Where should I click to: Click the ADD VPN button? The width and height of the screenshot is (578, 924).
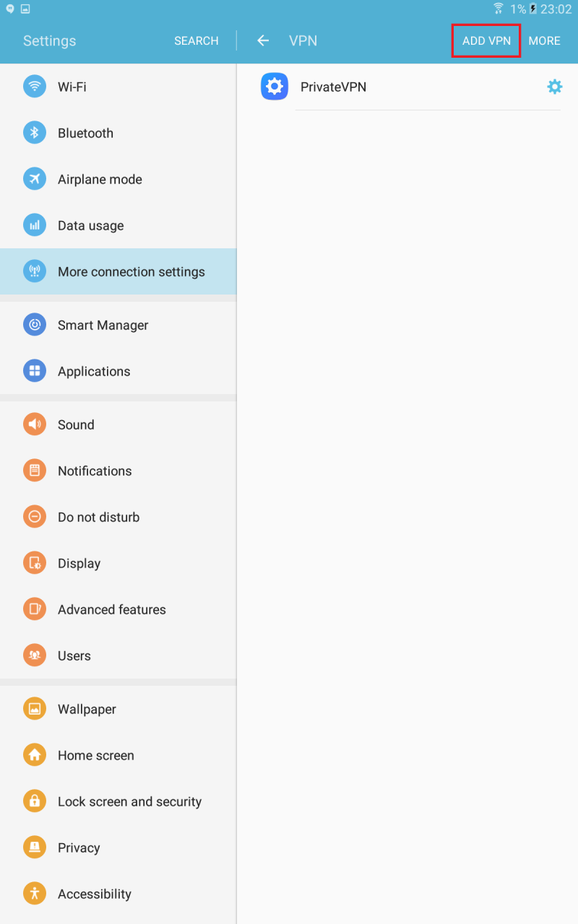[x=486, y=40]
